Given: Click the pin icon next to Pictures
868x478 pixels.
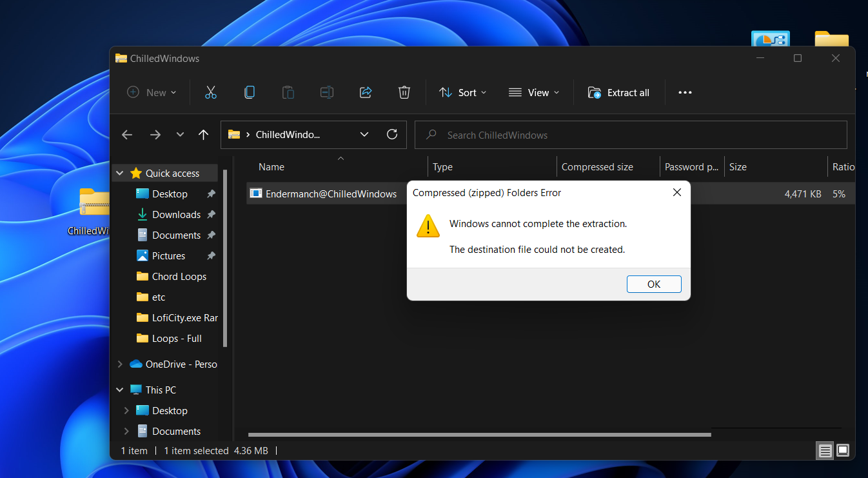Looking at the screenshot, I should (x=211, y=256).
